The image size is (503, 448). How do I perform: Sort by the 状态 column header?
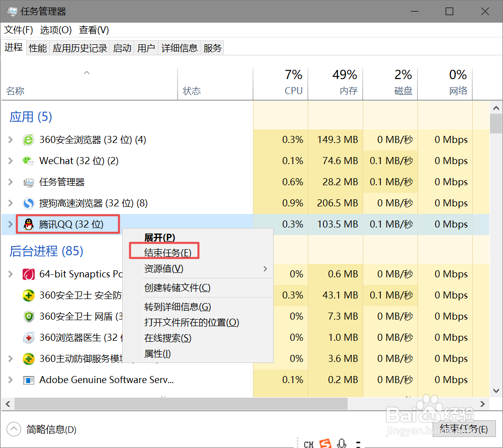pos(215,84)
